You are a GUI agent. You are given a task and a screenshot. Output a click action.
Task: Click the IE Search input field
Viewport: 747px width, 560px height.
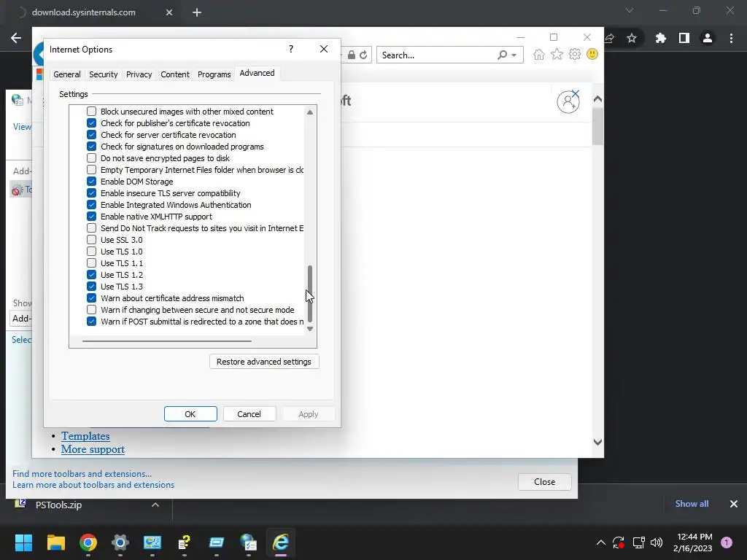pyautogui.click(x=436, y=55)
